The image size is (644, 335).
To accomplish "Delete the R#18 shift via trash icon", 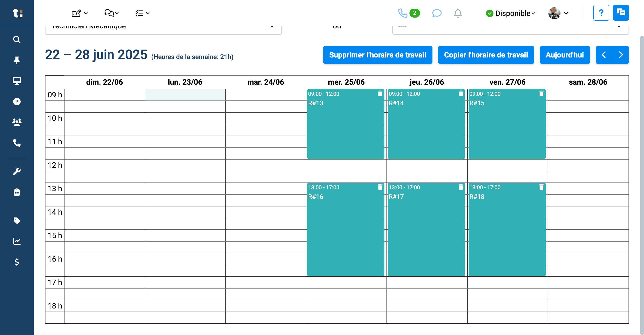I will coord(541,187).
